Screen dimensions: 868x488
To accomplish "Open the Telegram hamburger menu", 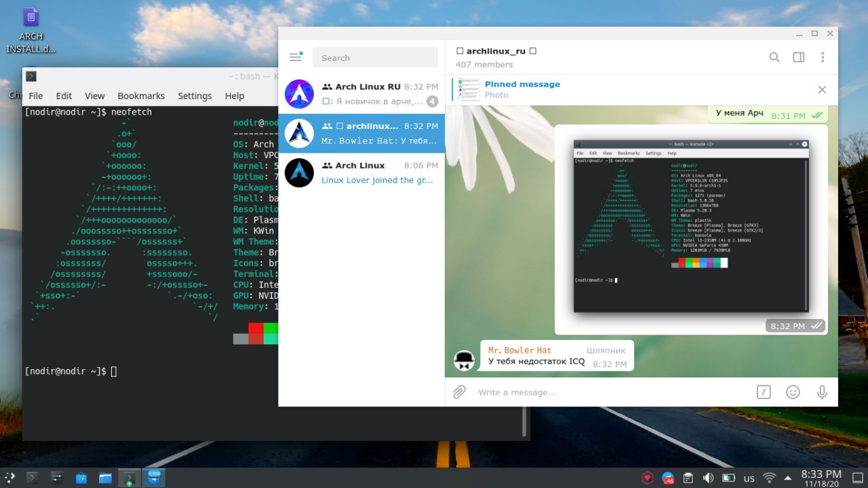I will coord(295,57).
